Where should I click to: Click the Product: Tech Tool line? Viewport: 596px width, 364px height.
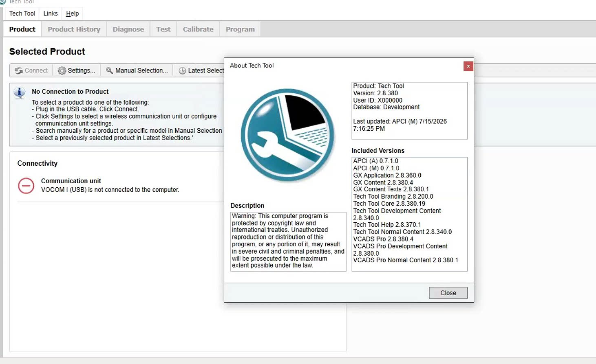point(379,86)
